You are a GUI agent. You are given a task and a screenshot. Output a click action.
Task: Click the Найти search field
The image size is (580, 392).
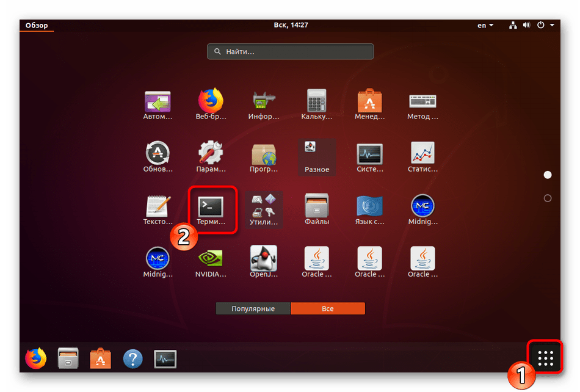click(290, 52)
